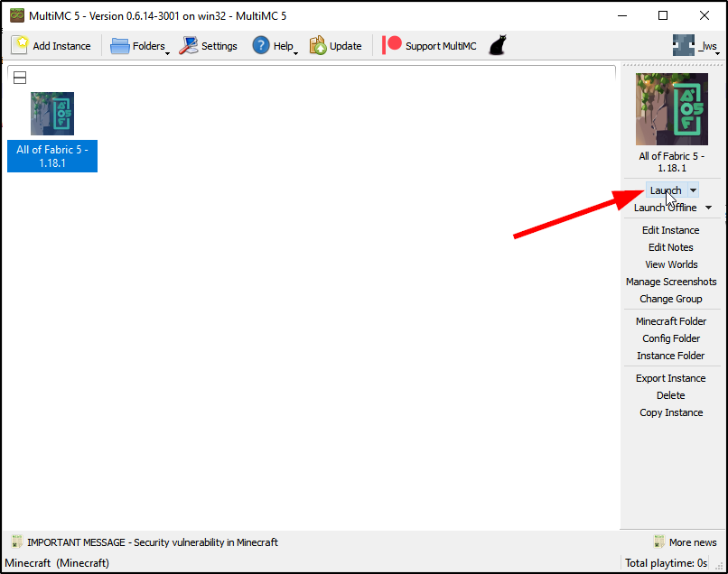The image size is (728, 574).
Task: Click Launch Offline
Action: coord(666,208)
